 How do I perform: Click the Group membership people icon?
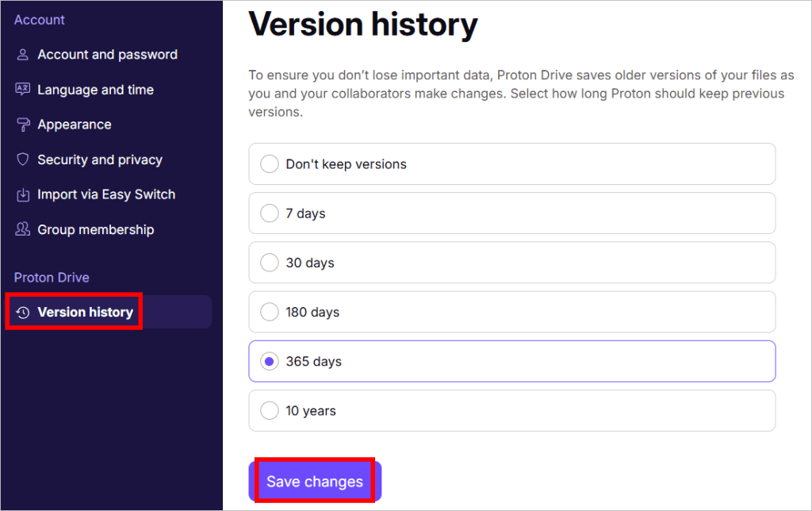[x=22, y=229]
